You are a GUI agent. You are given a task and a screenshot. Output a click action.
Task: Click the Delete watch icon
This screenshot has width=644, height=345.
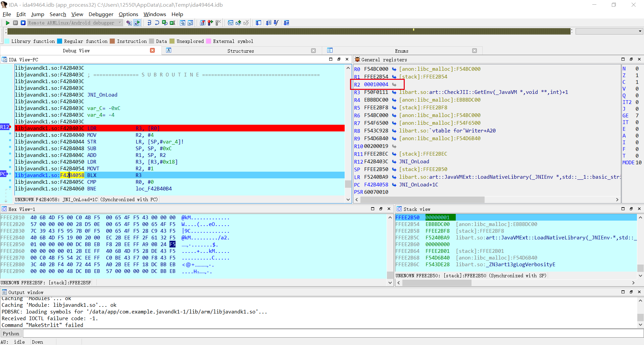[x=246, y=23]
